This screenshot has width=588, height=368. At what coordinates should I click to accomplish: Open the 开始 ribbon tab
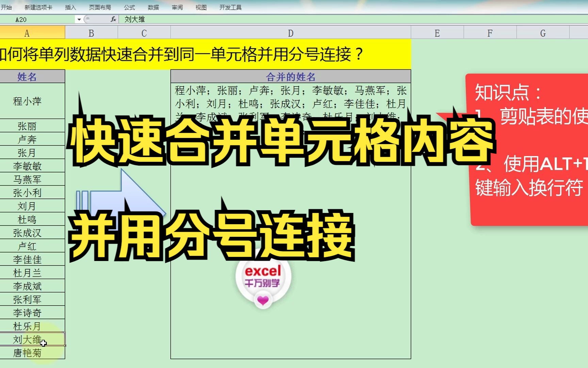click(x=6, y=7)
